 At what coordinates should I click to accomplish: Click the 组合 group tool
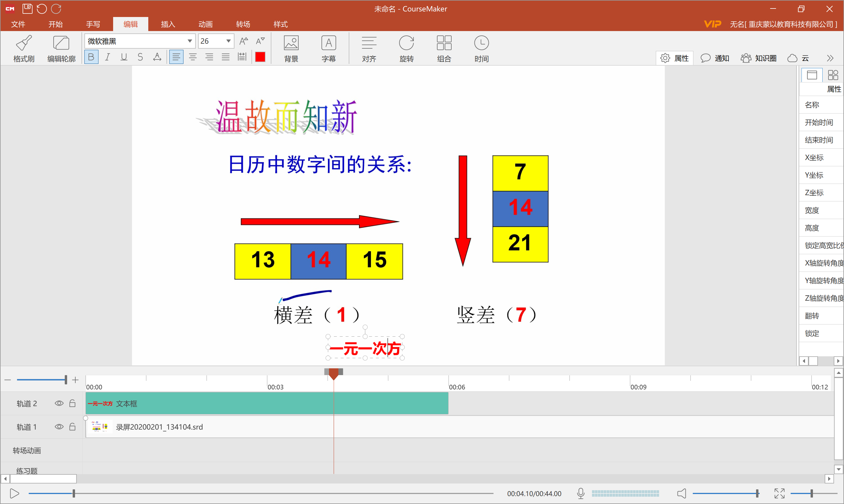tap(444, 47)
